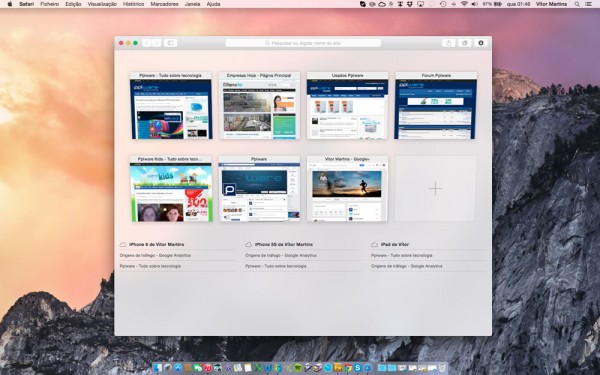Open the Edição menu

coord(73,4)
